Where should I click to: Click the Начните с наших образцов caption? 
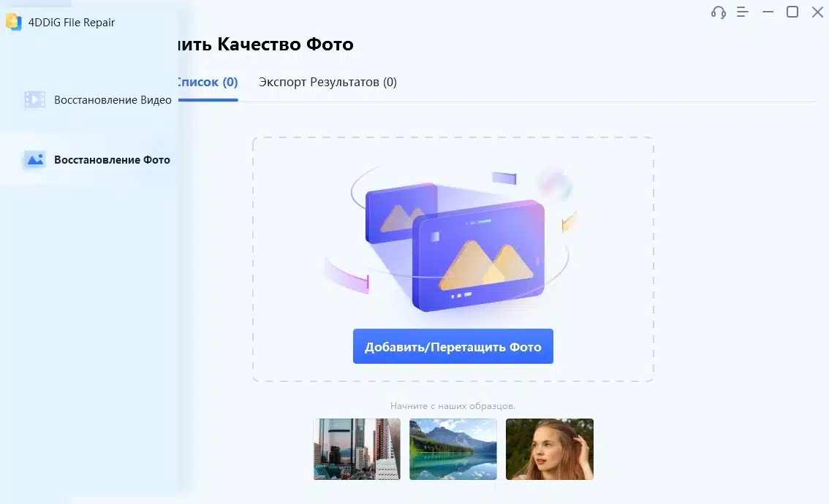[453, 406]
